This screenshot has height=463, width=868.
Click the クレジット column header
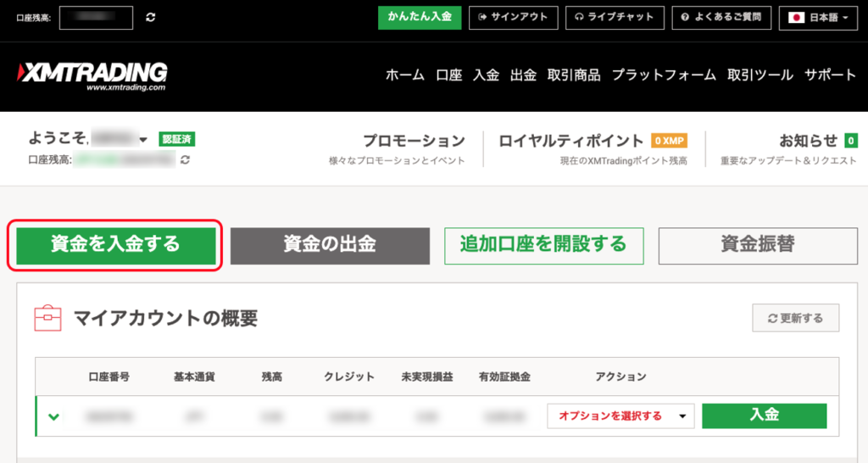(x=349, y=377)
